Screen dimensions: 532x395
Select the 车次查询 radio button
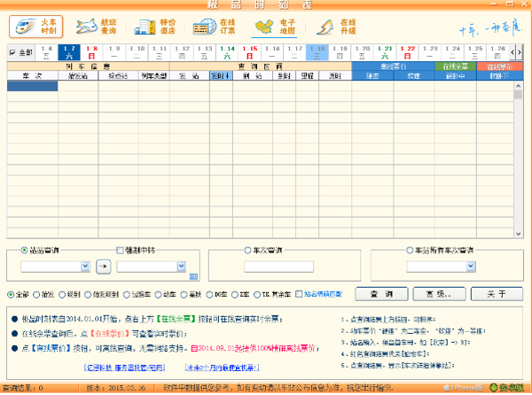[248, 251]
